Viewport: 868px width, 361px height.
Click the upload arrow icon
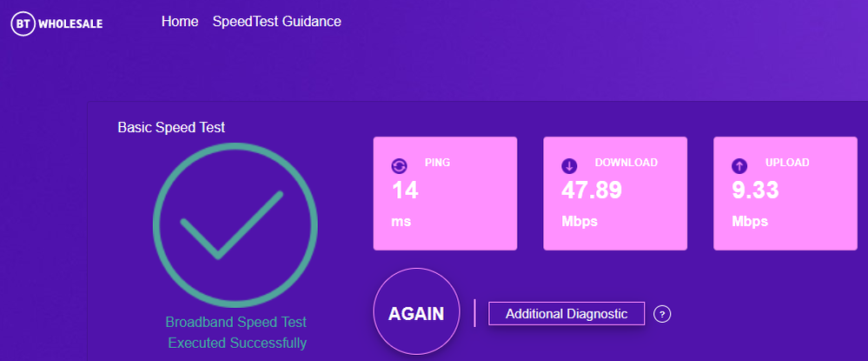(x=739, y=165)
